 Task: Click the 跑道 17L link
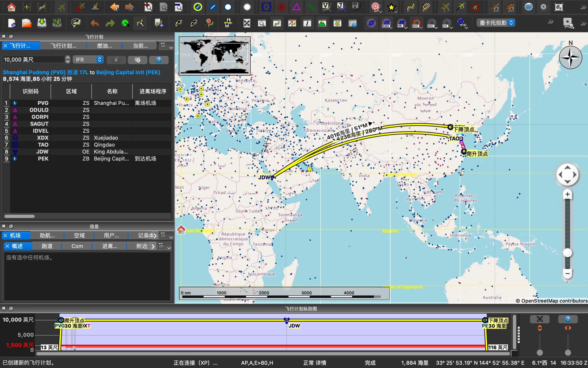tap(78, 72)
